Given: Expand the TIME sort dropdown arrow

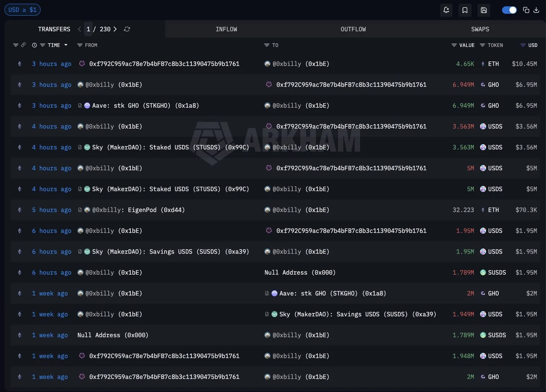Looking at the screenshot, I should [66, 45].
